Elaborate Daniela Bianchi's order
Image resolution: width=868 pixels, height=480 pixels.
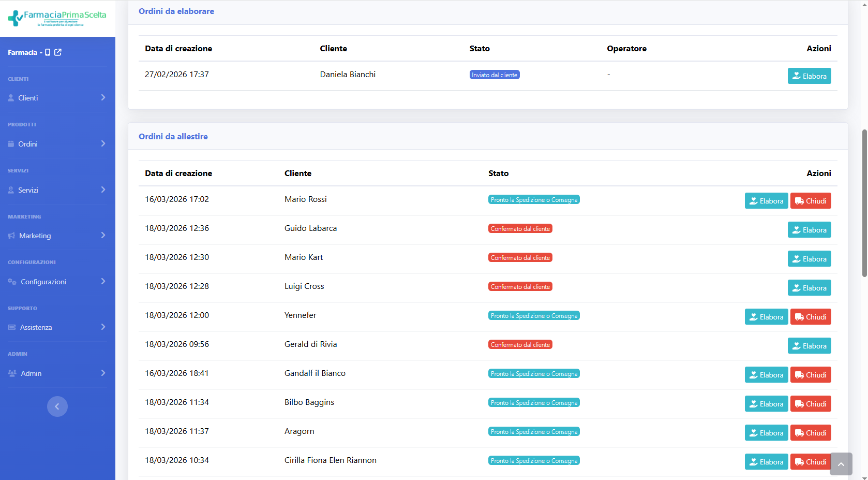coord(809,76)
